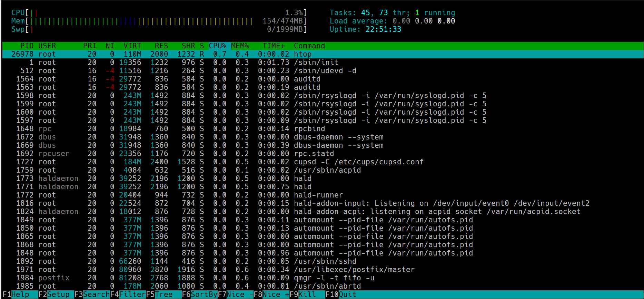Click the NI column header

pyautogui.click(x=110, y=46)
